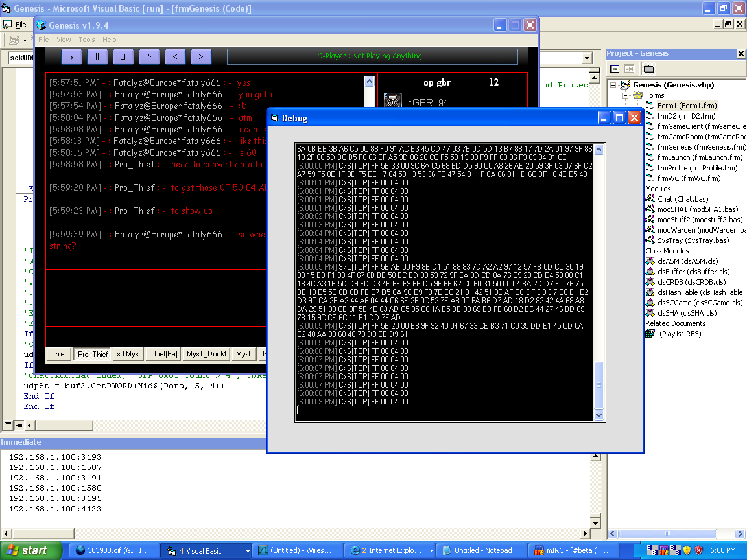Collapse the Genesis project root node
The height and width of the screenshot is (560, 747).
614,85
